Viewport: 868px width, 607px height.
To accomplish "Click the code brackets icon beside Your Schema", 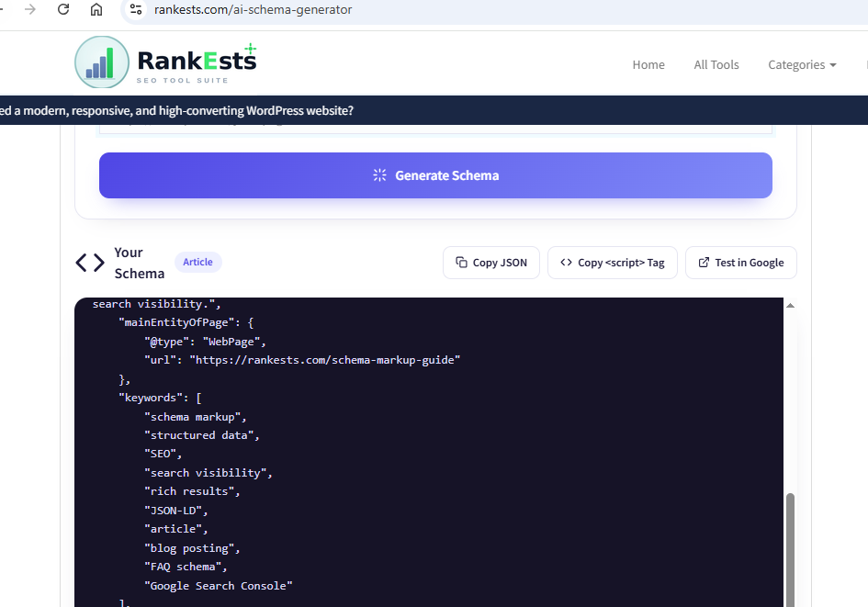I will pyautogui.click(x=90, y=263).
